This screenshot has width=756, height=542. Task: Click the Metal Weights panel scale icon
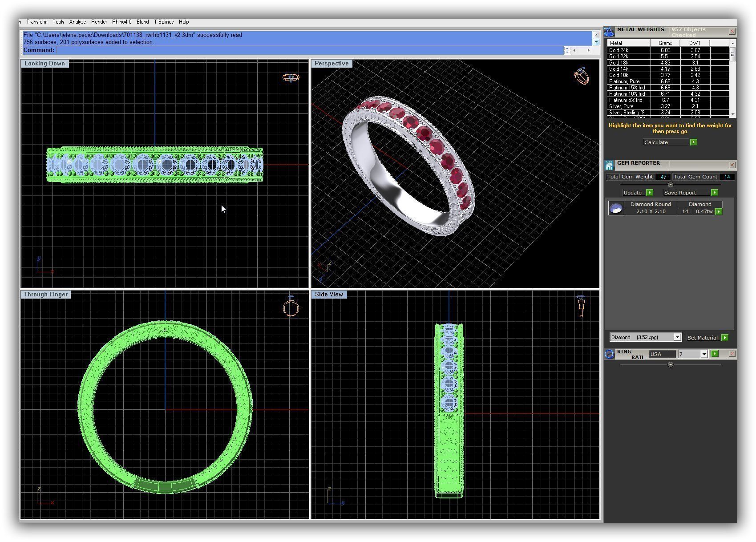(609, 32)
